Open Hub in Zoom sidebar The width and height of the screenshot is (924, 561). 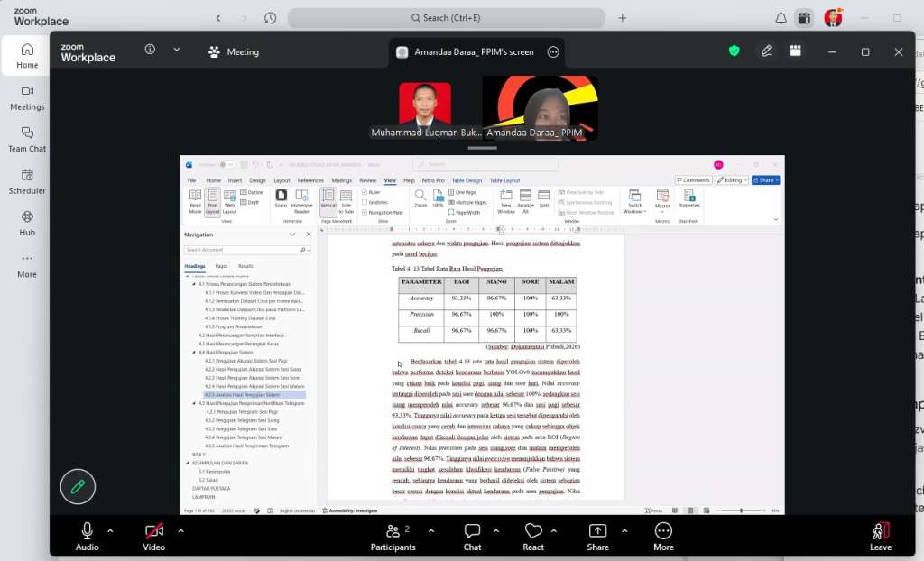click(x=27, y=224)
